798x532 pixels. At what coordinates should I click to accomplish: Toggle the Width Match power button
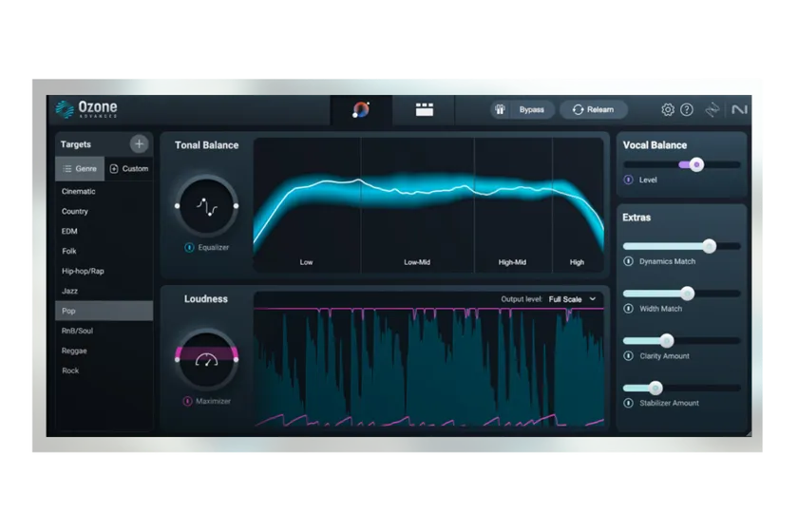point(629,309)
